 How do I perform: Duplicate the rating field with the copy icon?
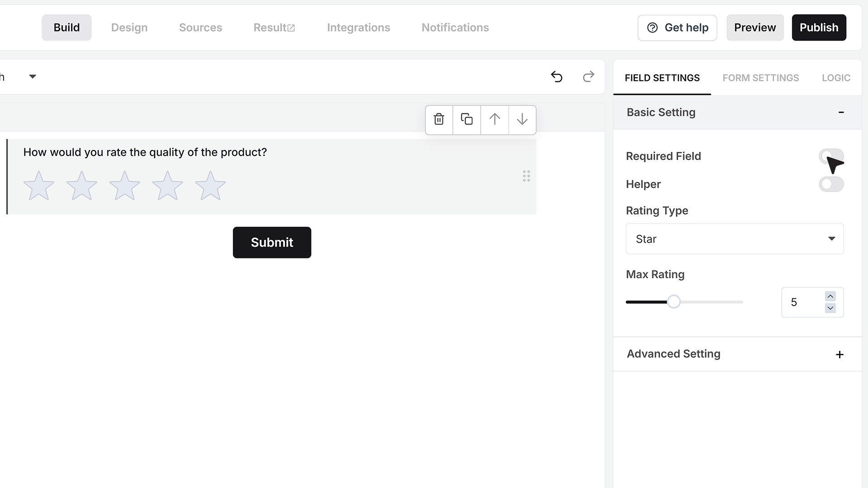467,120
